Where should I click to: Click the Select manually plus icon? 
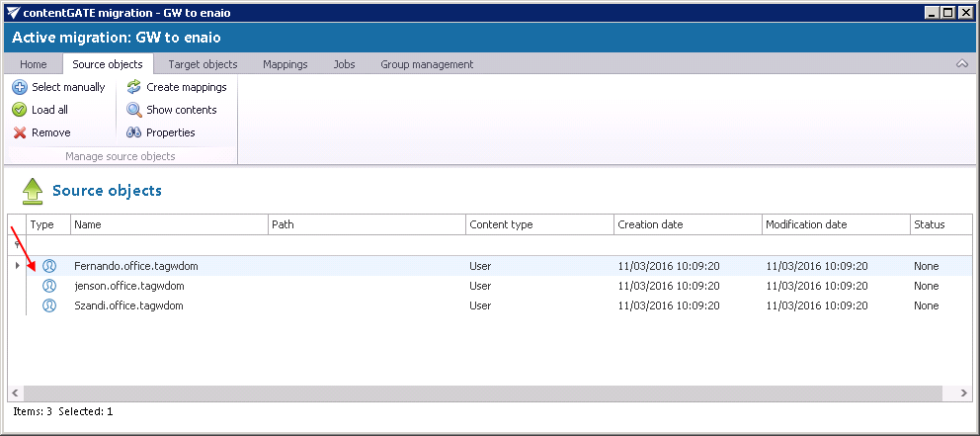[20, 87]
